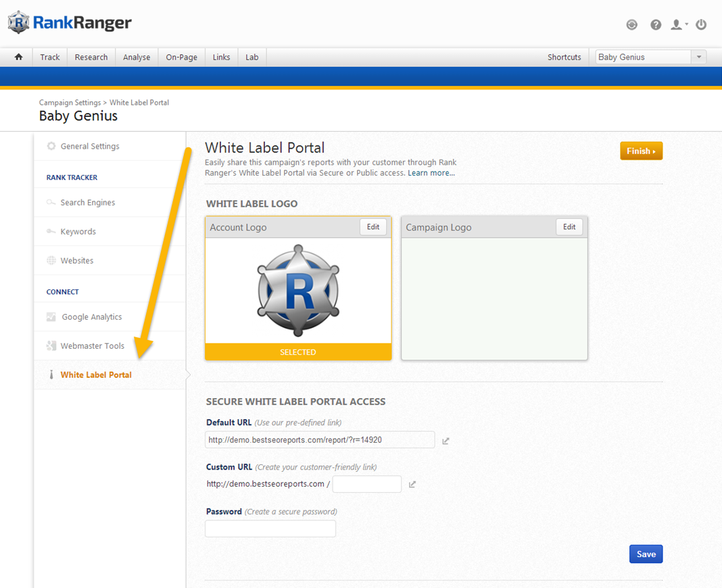The image size is (722, 588).
Task: Open Custom URL external link icon
Action: (412, 485)
